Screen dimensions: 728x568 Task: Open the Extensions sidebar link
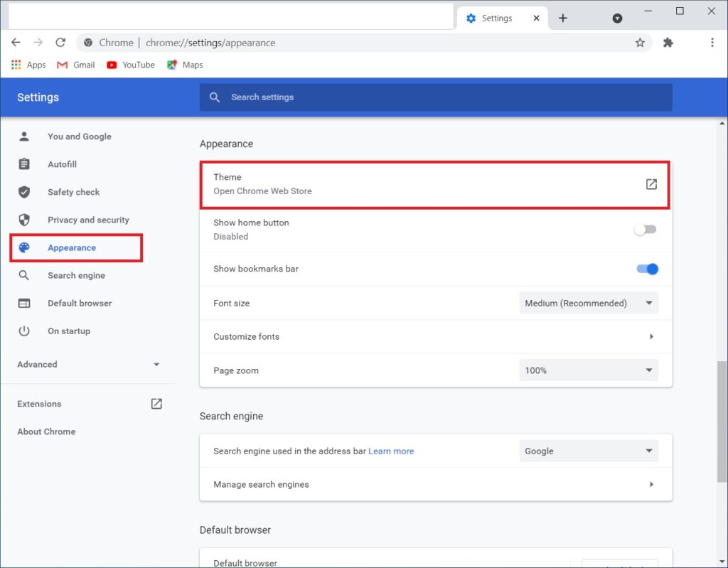click(39, 404)
